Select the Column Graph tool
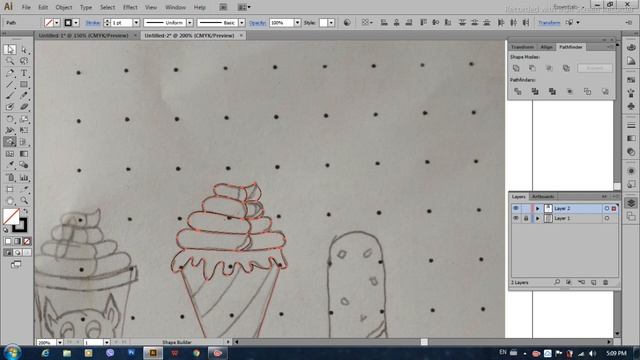Viewport: 640px width, 360px height. click(x=24, y=177)
